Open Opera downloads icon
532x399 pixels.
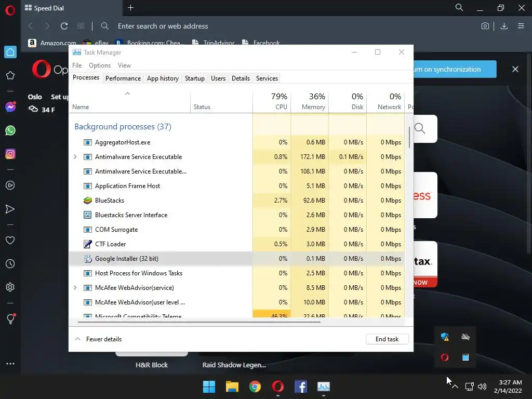pyautogui.click(x=504, y=26)
